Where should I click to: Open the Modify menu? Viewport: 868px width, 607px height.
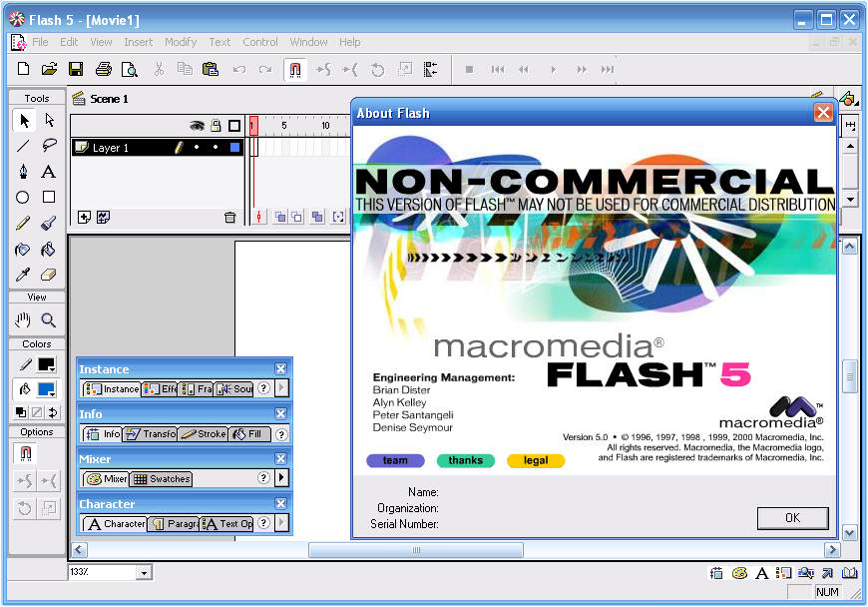181,42
